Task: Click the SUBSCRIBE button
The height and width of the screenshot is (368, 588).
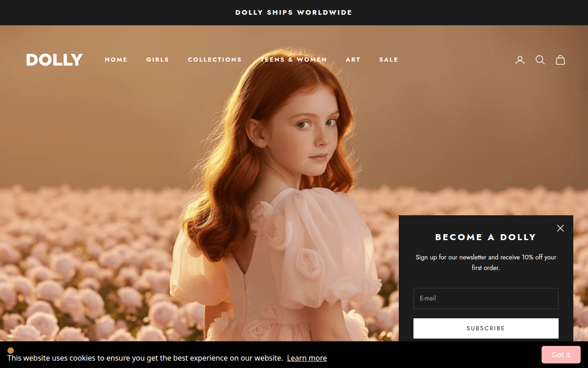Action: (486, 328)
